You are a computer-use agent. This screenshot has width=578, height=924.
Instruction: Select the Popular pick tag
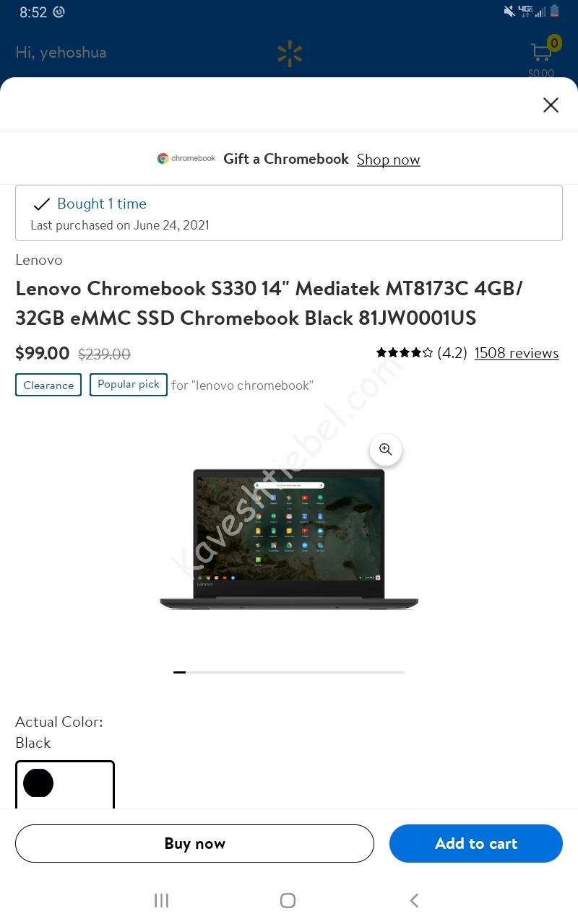tap(129, 384)
